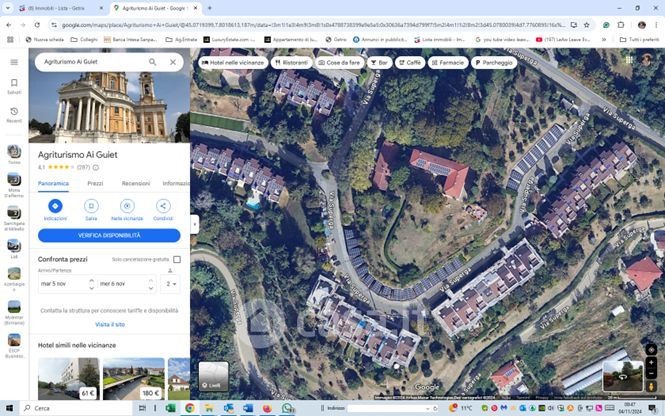Click the Indicazioni directions icon
The image size is (665, 416).
point(55,206)
